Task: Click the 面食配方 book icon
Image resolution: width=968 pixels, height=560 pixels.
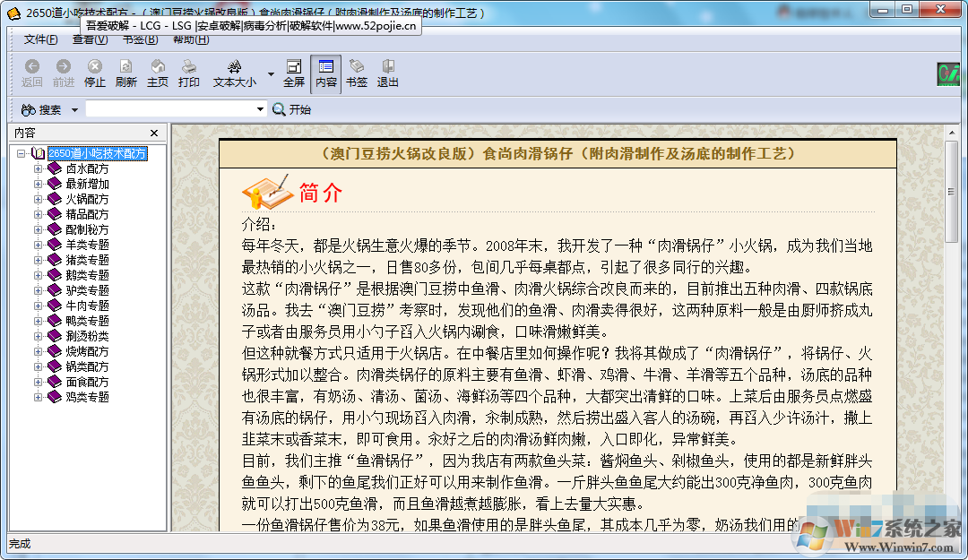Action: click(55, 382)
